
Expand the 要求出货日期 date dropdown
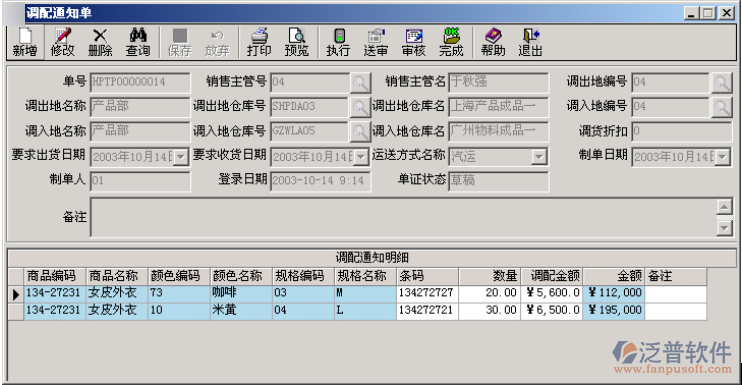tap(181, 157)
